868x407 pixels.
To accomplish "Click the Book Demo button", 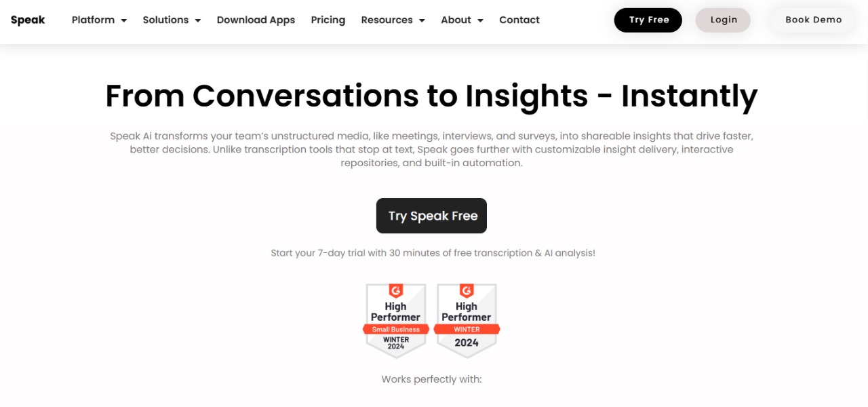I will pyautogui.click(x=814, y=20).
